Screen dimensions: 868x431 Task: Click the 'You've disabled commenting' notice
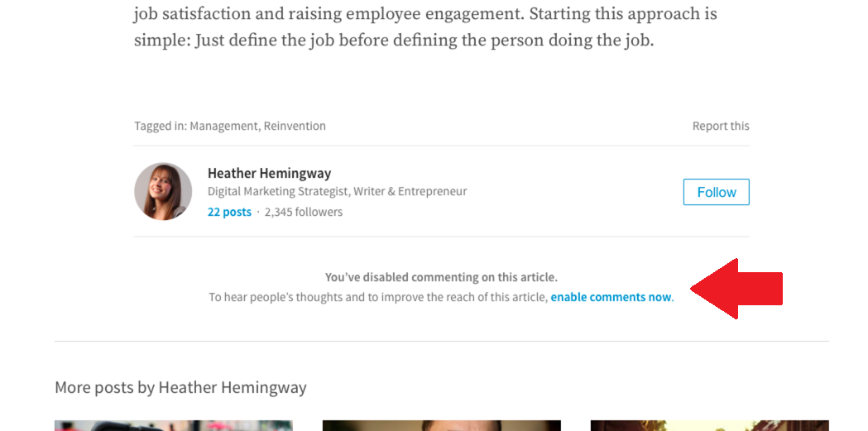pos(441,277)
